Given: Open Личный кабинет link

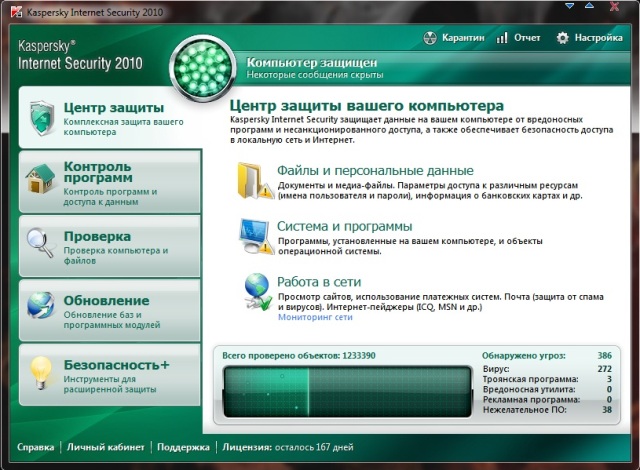Looking at the screenshot, I should coord(105,447).
